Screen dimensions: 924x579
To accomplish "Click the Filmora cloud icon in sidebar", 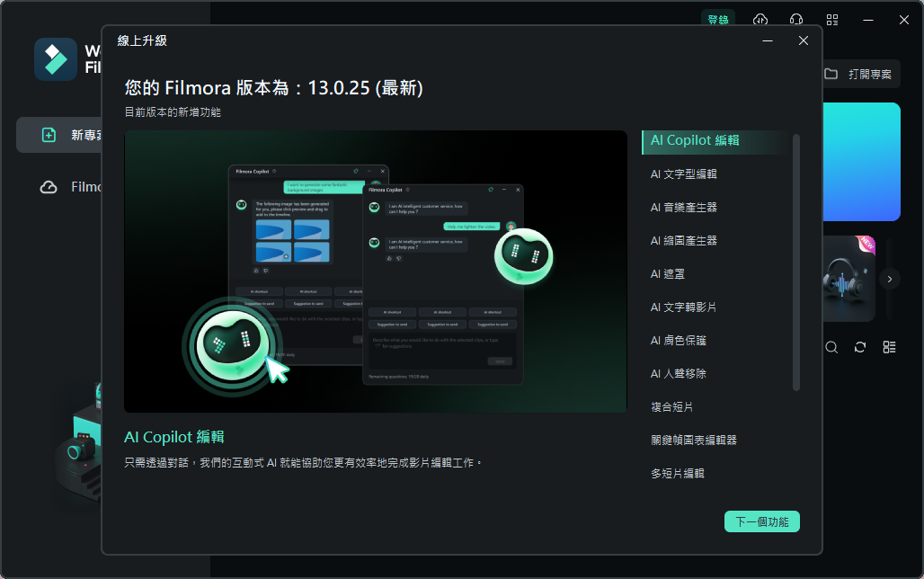I will point(49,188).
